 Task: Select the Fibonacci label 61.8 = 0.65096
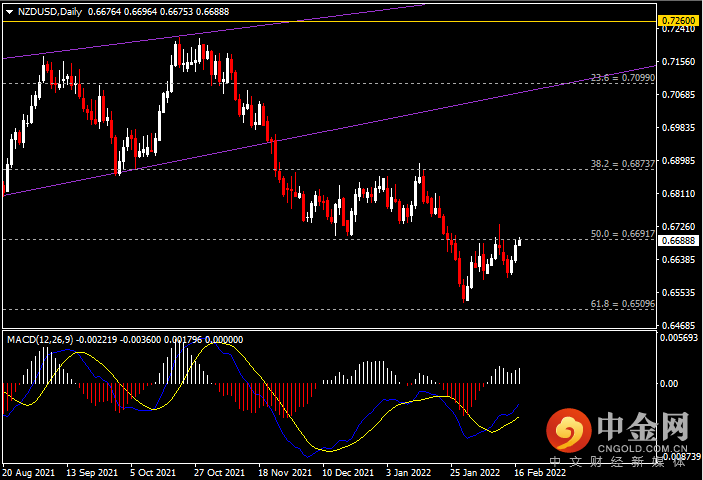coord(623,303)
